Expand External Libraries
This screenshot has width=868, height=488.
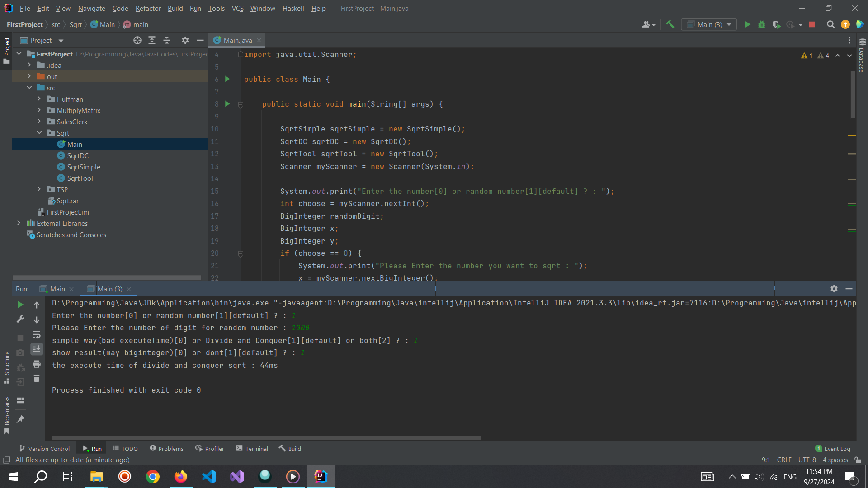(x=19, y=223)
